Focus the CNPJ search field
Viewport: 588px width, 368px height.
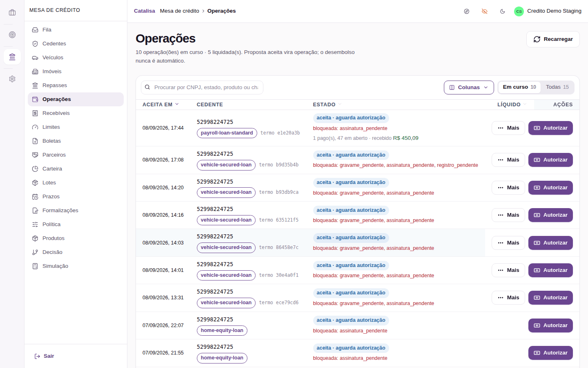pos(202,88)
